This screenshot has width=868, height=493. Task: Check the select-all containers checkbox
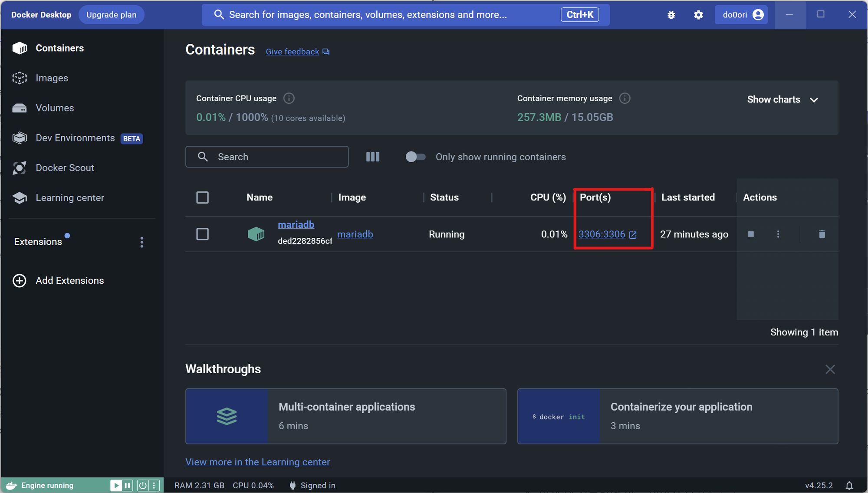coord(202,197)
